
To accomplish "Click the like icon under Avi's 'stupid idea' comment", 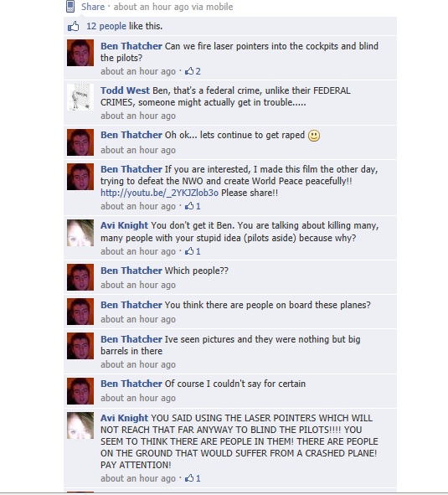I will (189, 251).
